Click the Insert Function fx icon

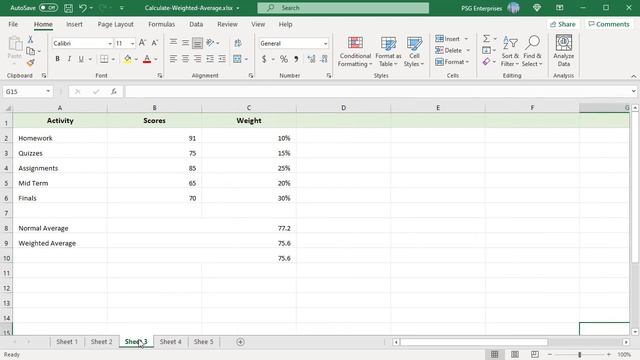(x=114, y=91)
